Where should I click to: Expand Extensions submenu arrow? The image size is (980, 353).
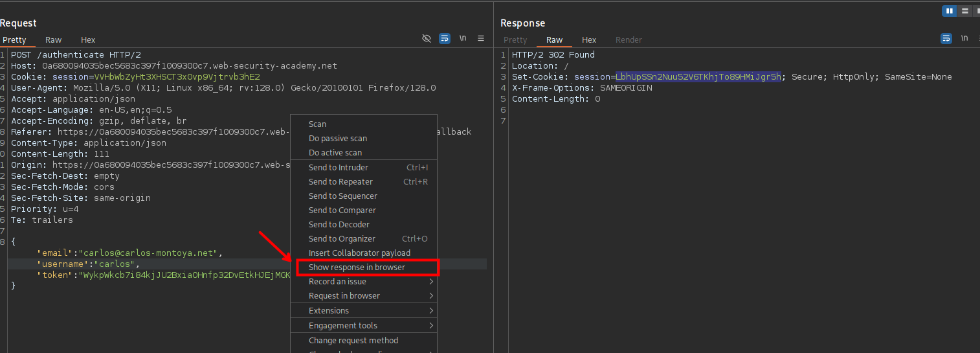tap(431, 311)
